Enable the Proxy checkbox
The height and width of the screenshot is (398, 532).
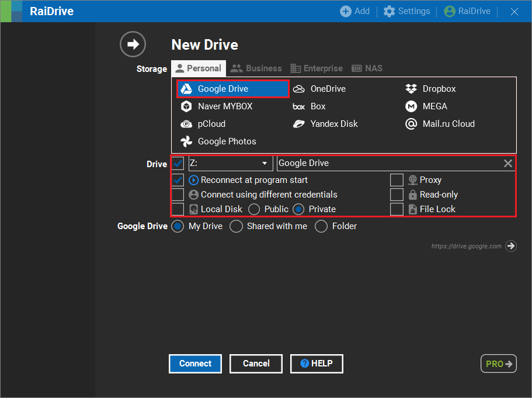[x=397, y=180]
